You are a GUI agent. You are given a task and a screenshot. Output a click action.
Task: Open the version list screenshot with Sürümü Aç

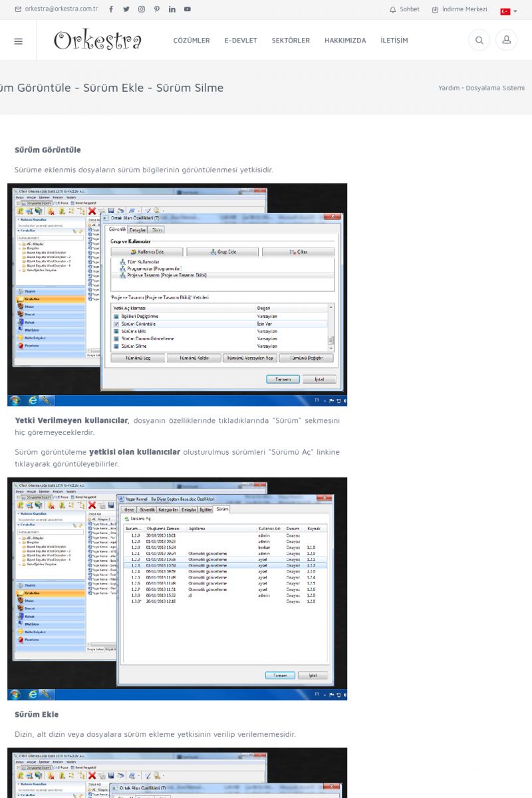(177, 589)
